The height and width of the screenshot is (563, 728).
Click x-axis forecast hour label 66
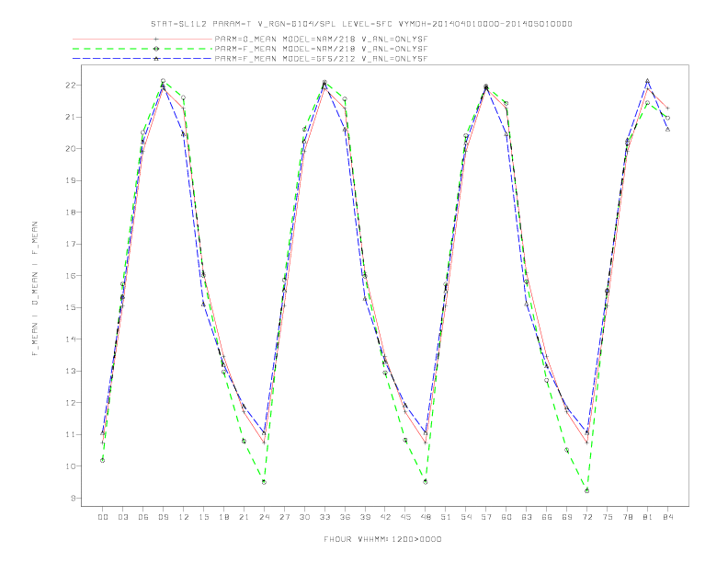point(547,517)
